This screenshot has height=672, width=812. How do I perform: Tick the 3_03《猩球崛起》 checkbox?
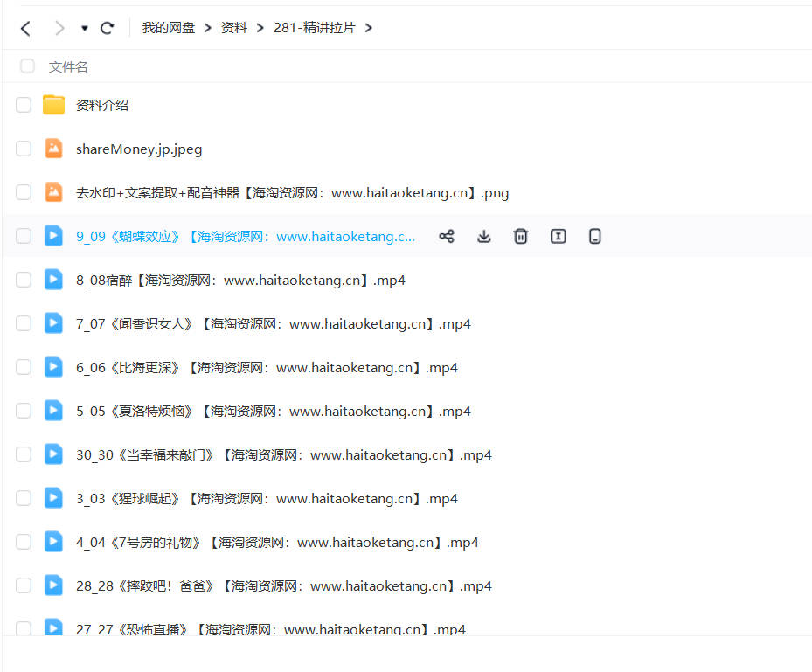point(24,498)
